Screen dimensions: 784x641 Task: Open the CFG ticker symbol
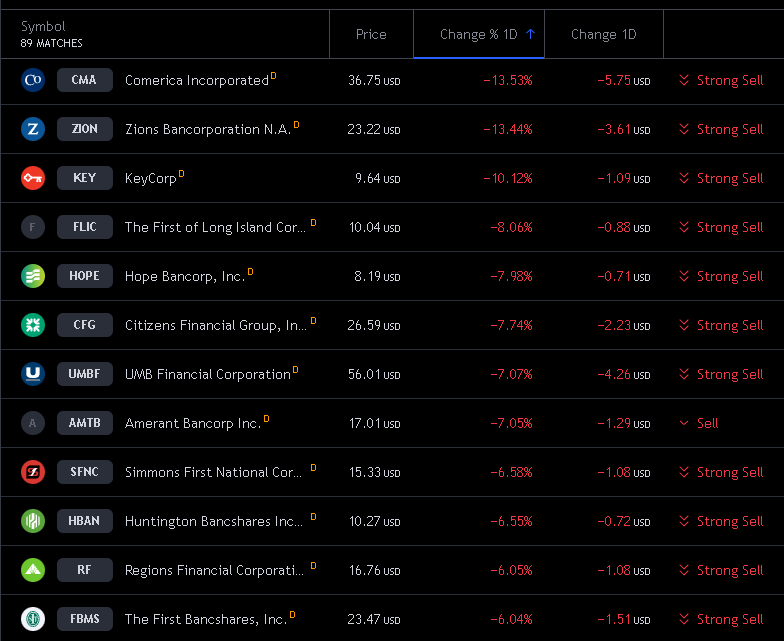84,325
